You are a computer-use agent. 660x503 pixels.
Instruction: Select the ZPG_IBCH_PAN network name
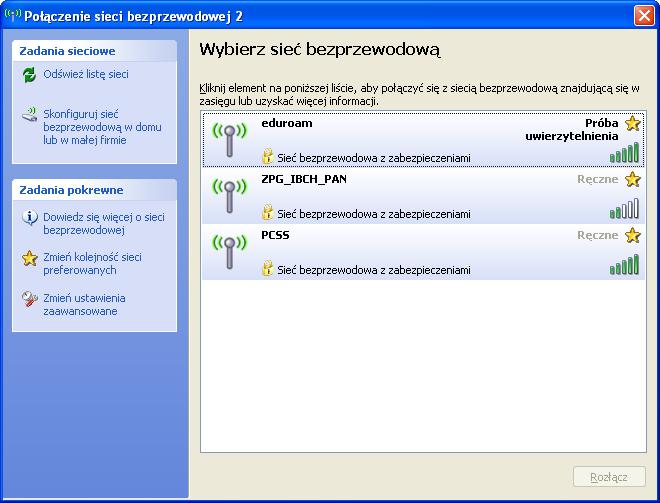pos(304,179)
